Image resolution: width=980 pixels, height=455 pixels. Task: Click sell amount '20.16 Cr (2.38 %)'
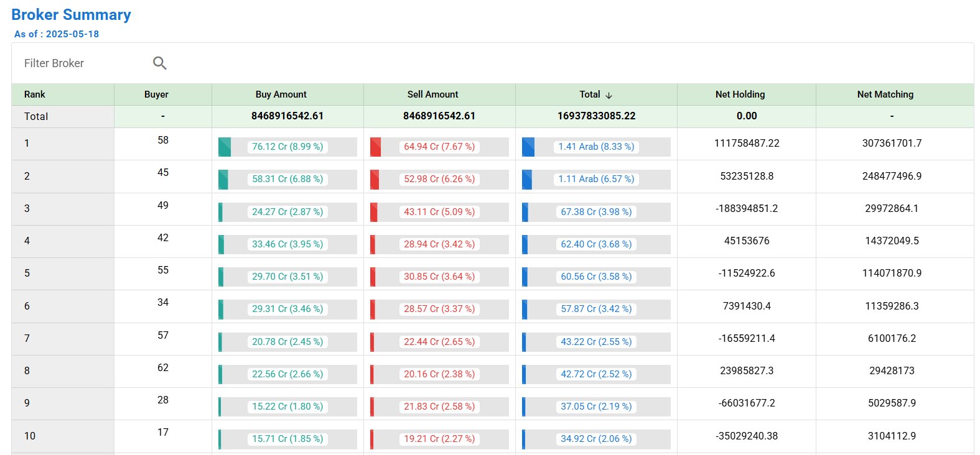click(x=439, y=374)
